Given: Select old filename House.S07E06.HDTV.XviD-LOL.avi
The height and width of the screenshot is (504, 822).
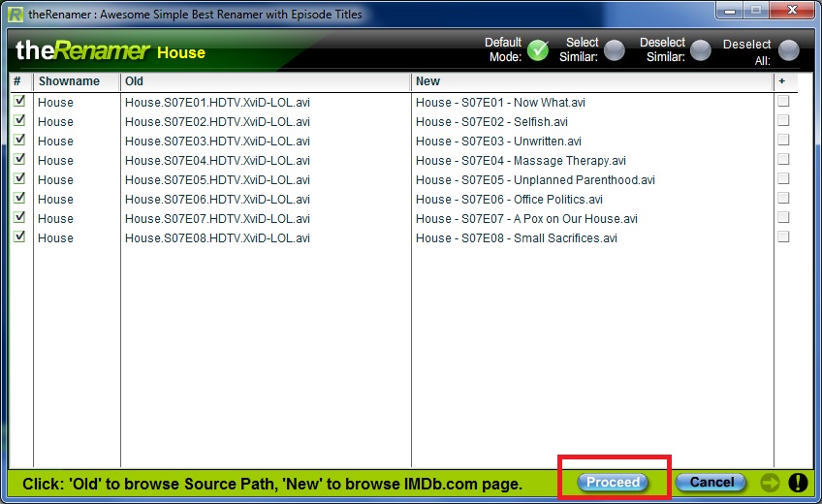Looking at the screenshot, I should coord(217,200).
